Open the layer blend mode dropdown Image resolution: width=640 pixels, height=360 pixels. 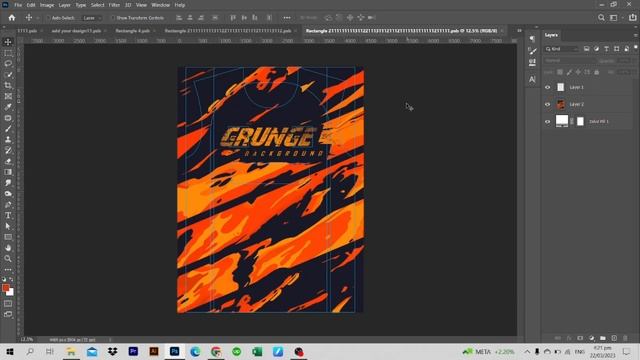pos(569,60)
